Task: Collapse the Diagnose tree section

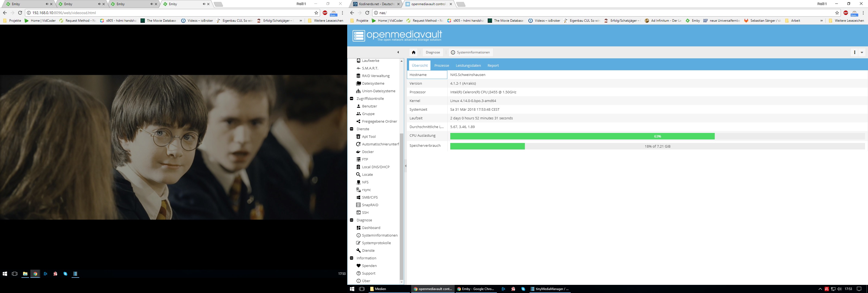Action: click(x=352, y=220)
